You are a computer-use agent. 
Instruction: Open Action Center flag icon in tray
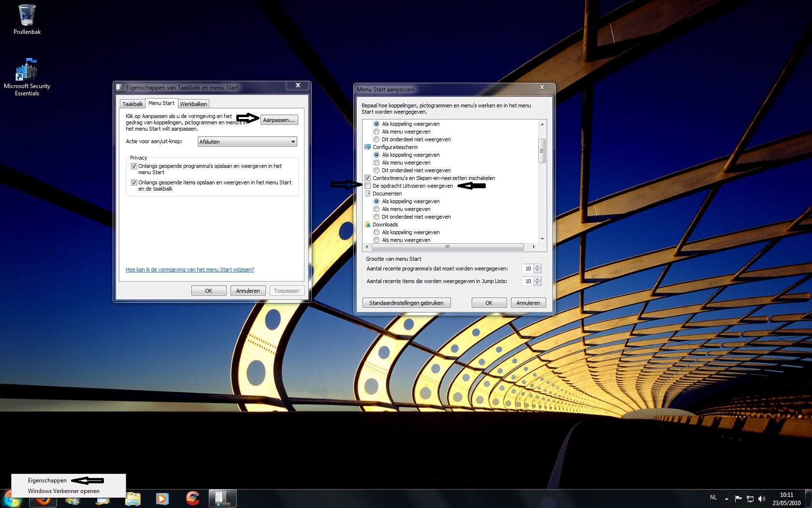[x=738, y=498]
